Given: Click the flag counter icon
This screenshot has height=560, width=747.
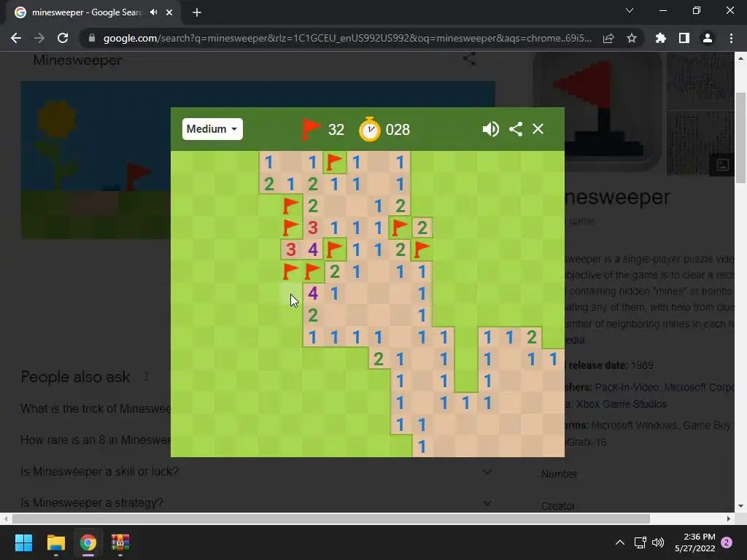Looking at the screenshot, I should click(x=311, y=129).
